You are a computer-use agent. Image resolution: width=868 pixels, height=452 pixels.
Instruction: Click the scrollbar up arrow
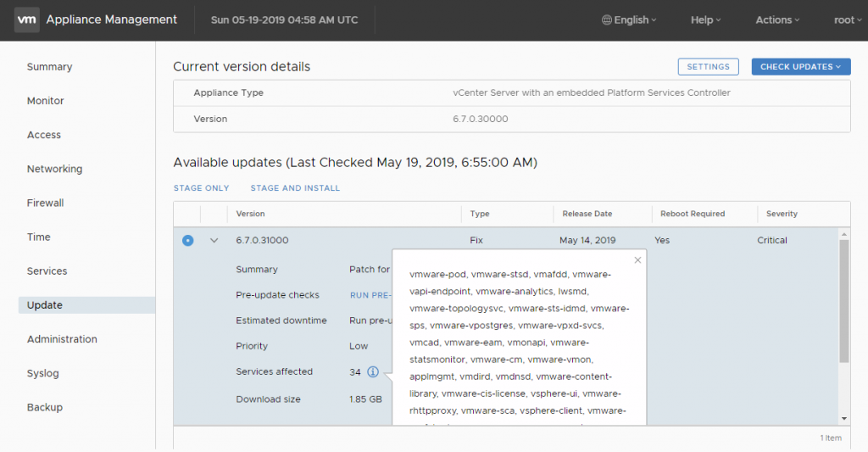pos(844,234)
